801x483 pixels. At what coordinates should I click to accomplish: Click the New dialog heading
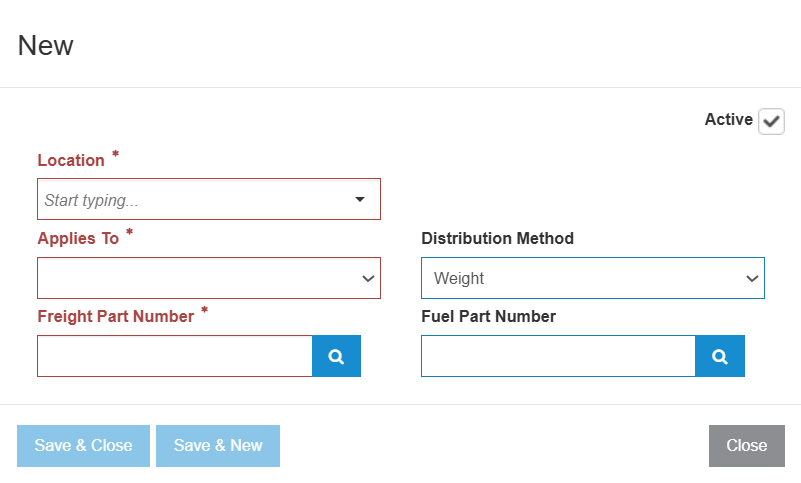pos(45,45)
